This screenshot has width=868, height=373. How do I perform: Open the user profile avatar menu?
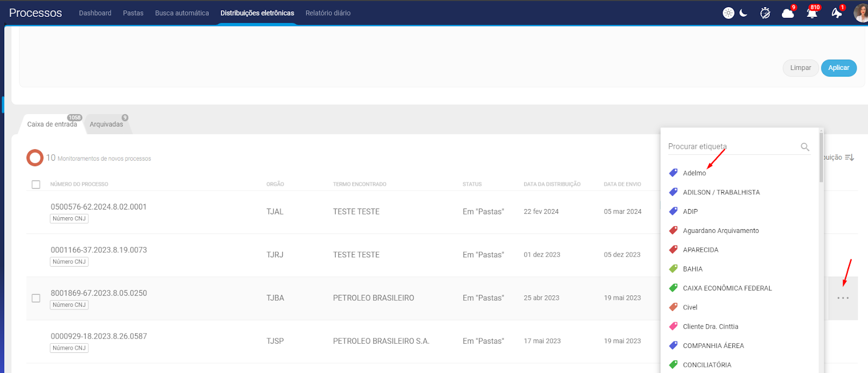pyautogui.click(x=861, y=13)
